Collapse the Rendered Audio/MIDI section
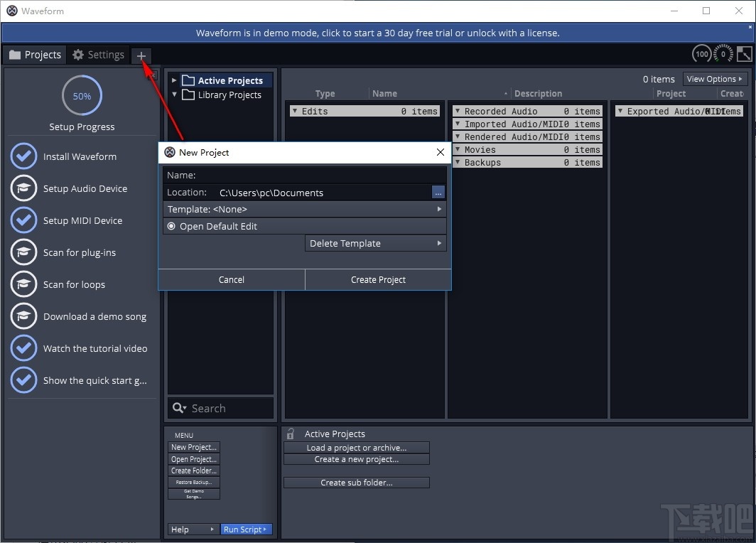The image size is (756, 543). click(457, 137)
